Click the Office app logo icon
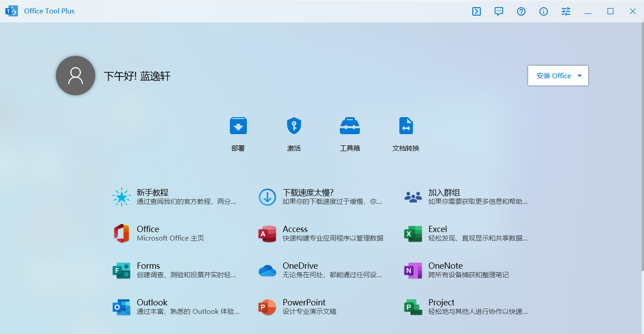 (121, 233)
